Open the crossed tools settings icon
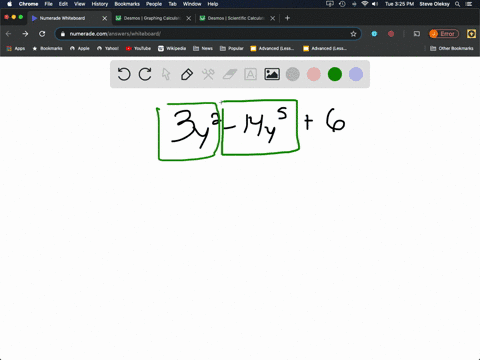The width and height of the screenshot is (480, 360). pyautogui.click(x=208, y=74)
